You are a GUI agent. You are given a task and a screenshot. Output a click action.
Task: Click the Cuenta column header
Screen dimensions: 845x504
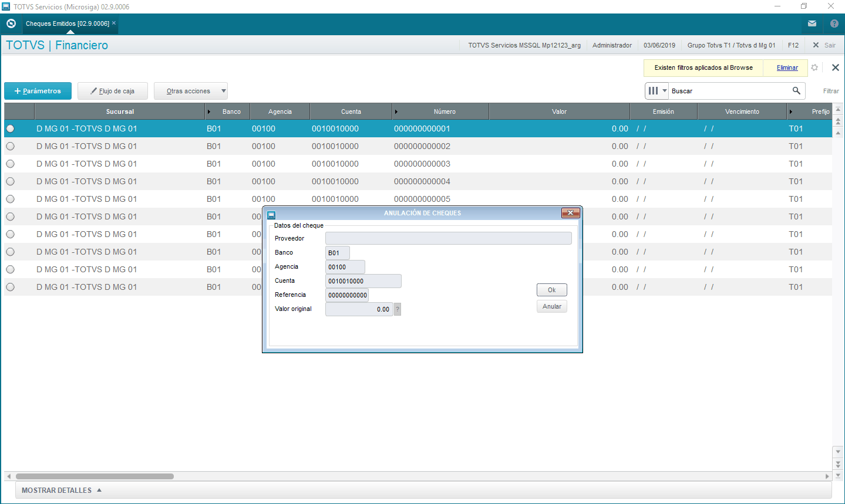coord(351,111)
